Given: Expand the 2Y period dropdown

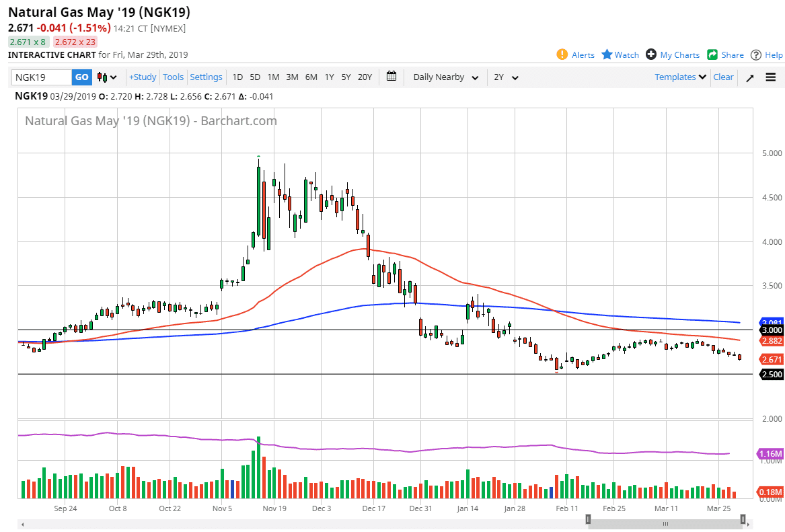Looking at the screenshot, I should point(506,77).
